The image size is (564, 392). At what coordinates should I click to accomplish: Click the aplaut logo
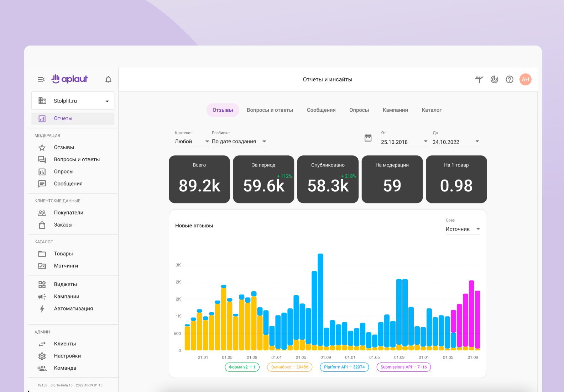pos(70,79)
